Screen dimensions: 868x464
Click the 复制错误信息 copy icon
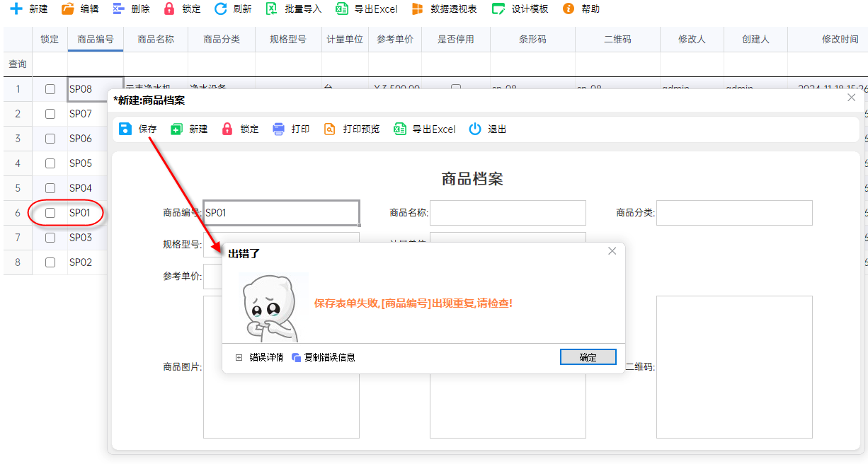(297, 358)
